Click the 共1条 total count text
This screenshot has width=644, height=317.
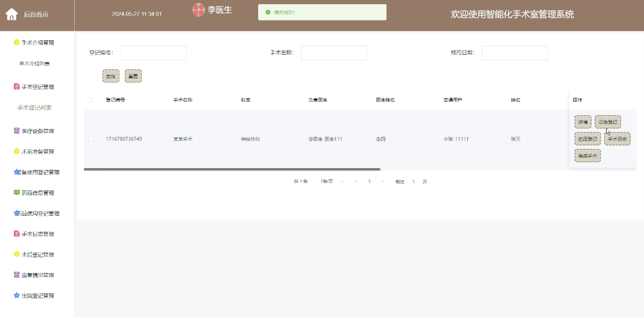[x=301, y=181]
